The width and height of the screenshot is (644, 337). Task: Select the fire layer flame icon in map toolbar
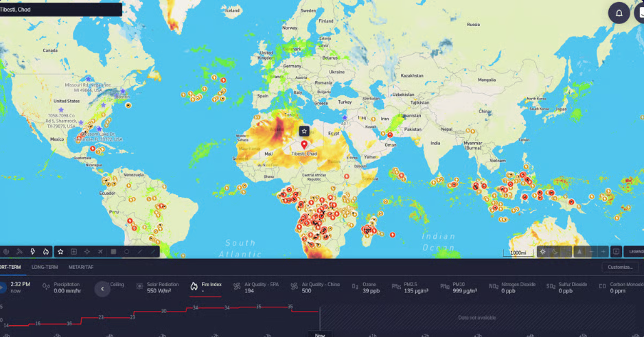click(46, 252)
